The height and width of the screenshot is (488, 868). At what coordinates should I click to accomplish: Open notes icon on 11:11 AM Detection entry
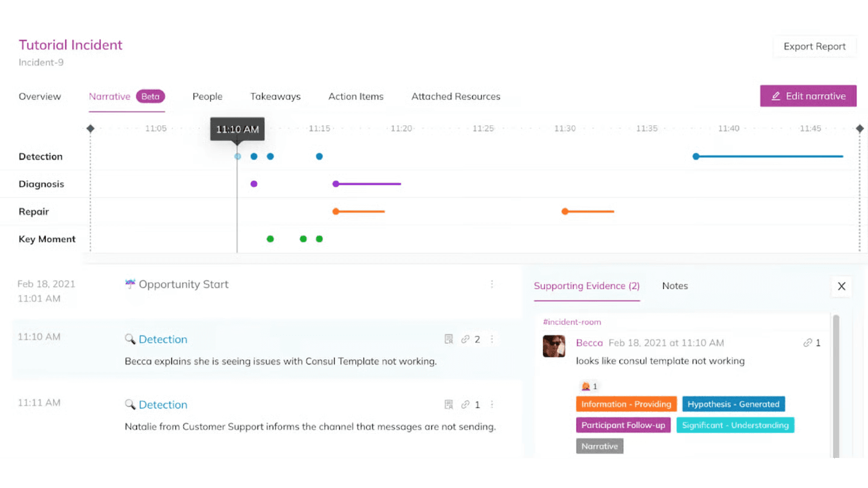[x=448, y=405]
